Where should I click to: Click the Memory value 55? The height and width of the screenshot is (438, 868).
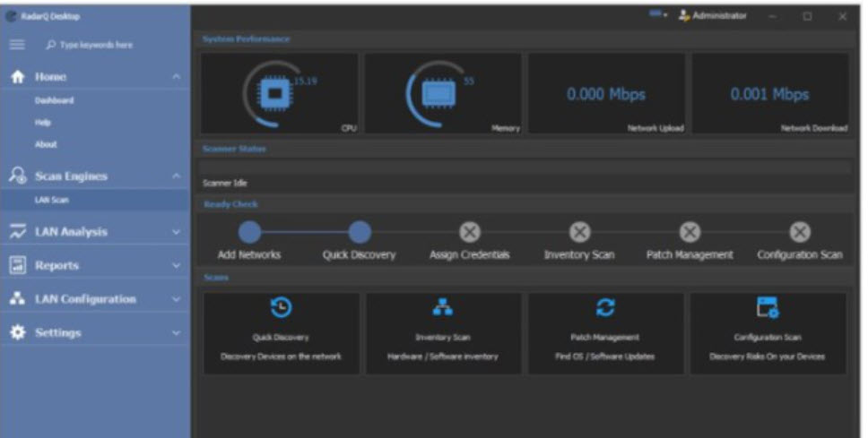[468, 82]
